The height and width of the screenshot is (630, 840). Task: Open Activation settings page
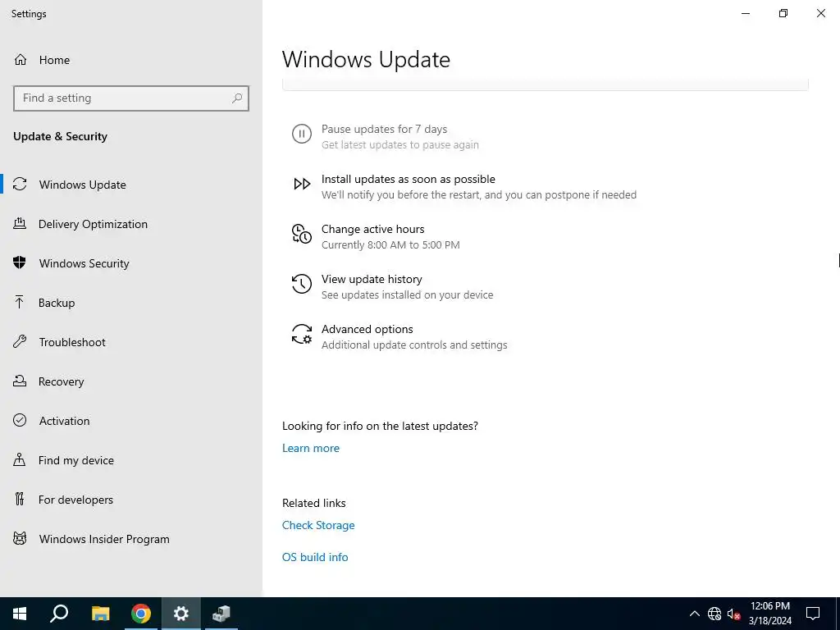click(x=131, y=421)
